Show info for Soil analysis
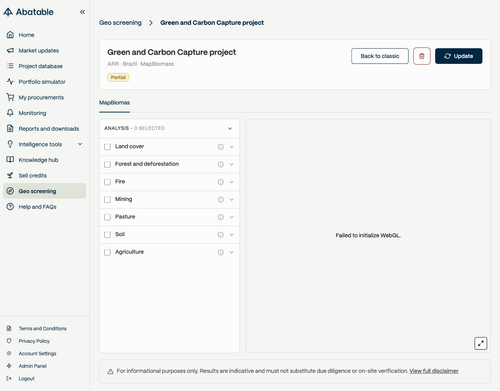 pyautogui.click(x=221, y=235)
